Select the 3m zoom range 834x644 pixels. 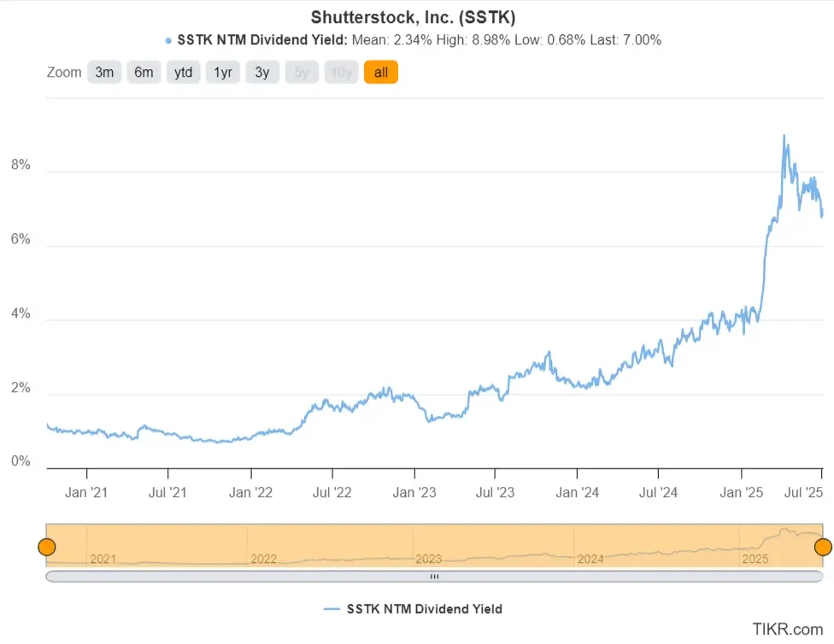(x=104, y=73)
